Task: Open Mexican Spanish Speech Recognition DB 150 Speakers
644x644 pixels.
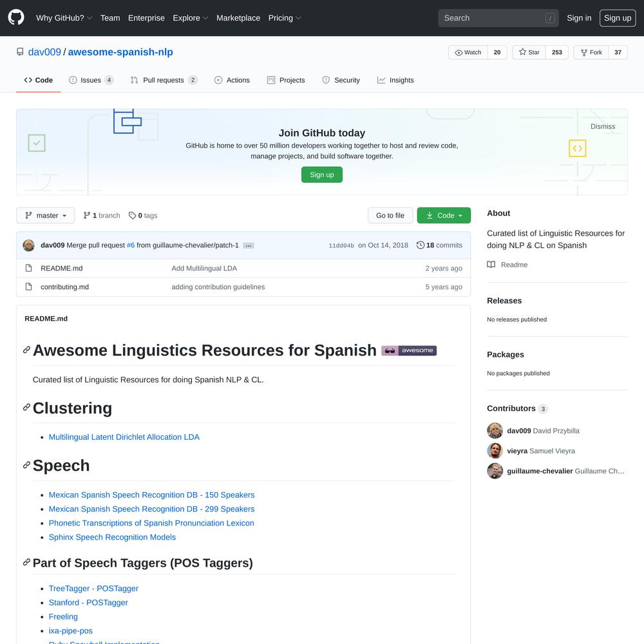Action: (151, 495)
